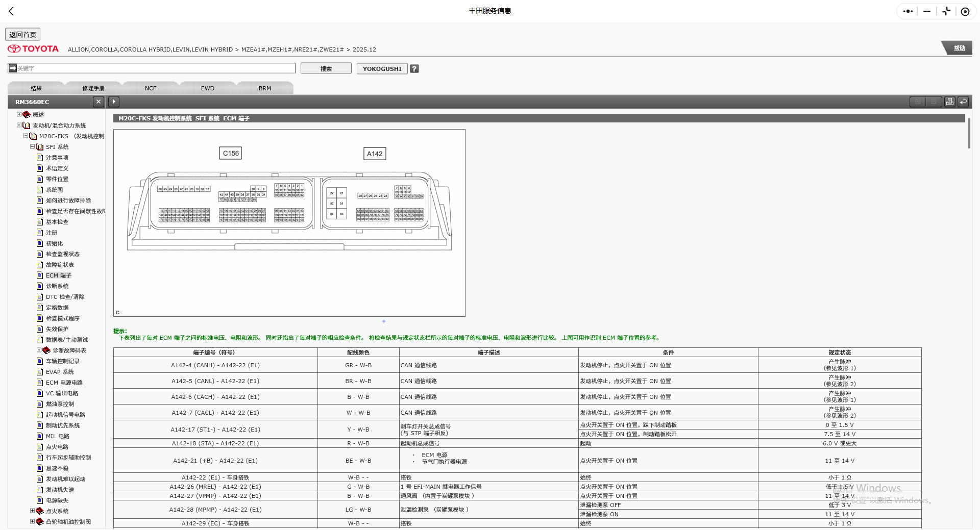Expand the 诊断故障码表 node
Viewport: 980px width, 530px height.
pyautogui.click(x=39, y=350)
